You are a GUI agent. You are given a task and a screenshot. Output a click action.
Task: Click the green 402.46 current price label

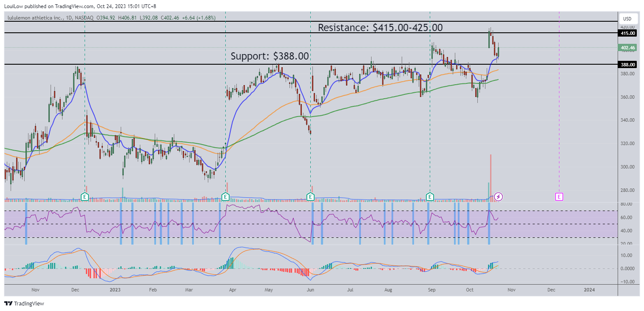[628, 48]
